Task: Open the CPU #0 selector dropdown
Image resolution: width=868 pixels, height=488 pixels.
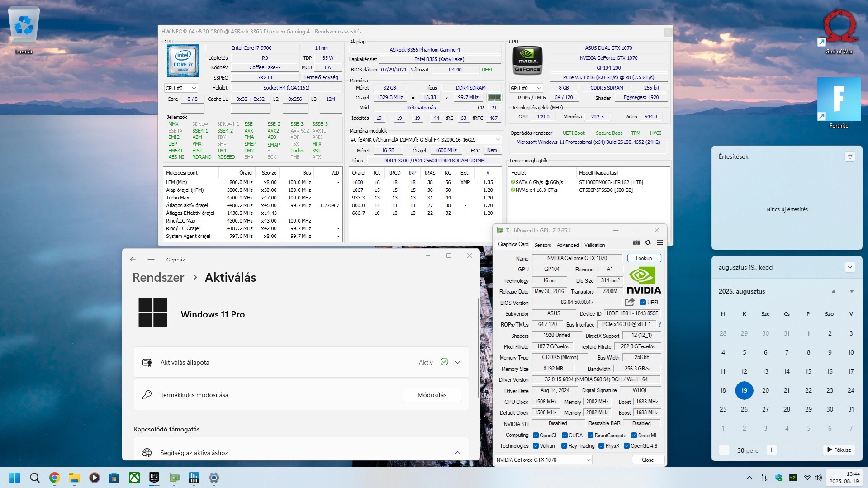Action: [181, 88]
